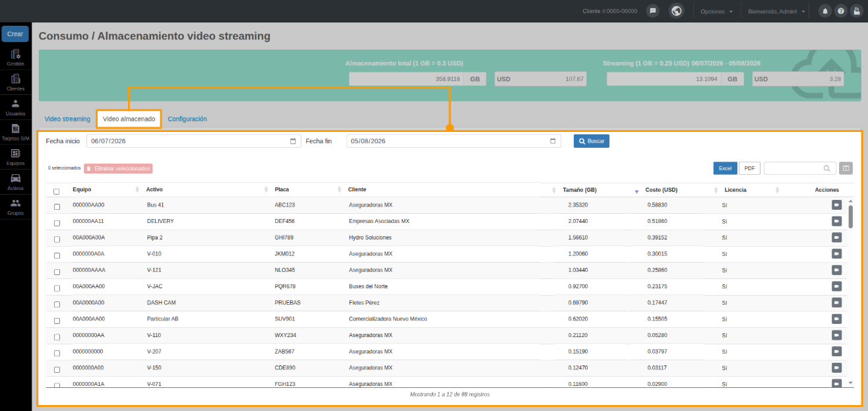Select the Video almacenado tab
The height and width of the screenshot is (411, 868).
(129, 119)
